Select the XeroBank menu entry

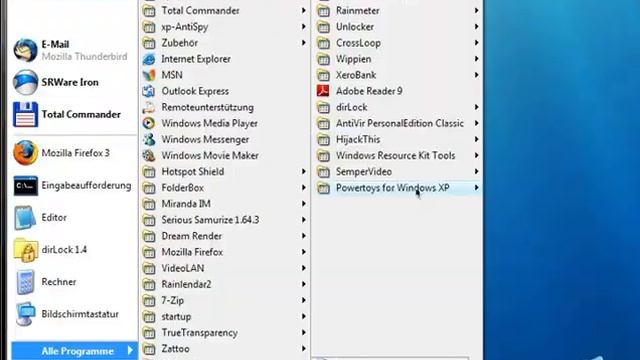(398, 75)
